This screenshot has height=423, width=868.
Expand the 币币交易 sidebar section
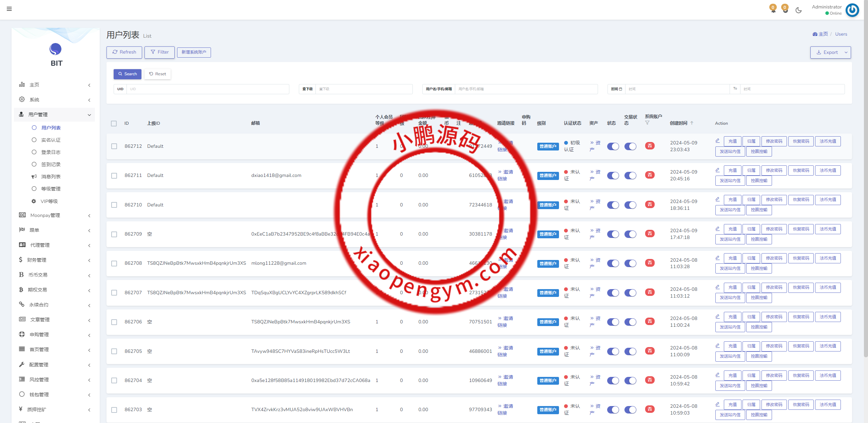click(x=55, y=275)
